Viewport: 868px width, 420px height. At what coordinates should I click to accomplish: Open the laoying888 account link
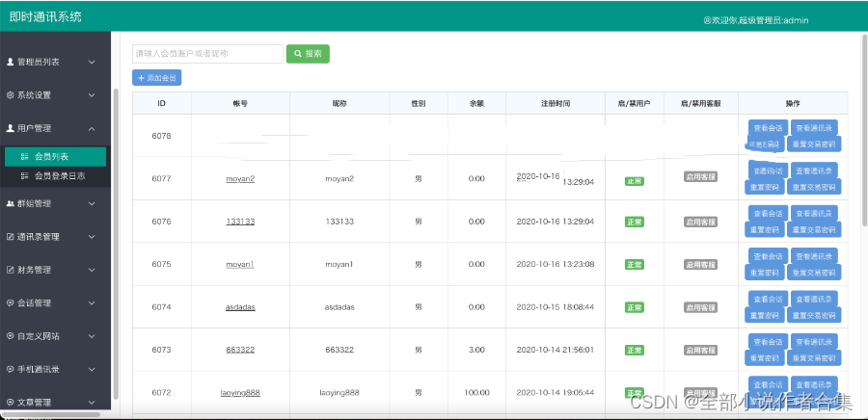(x=240, y=393)
